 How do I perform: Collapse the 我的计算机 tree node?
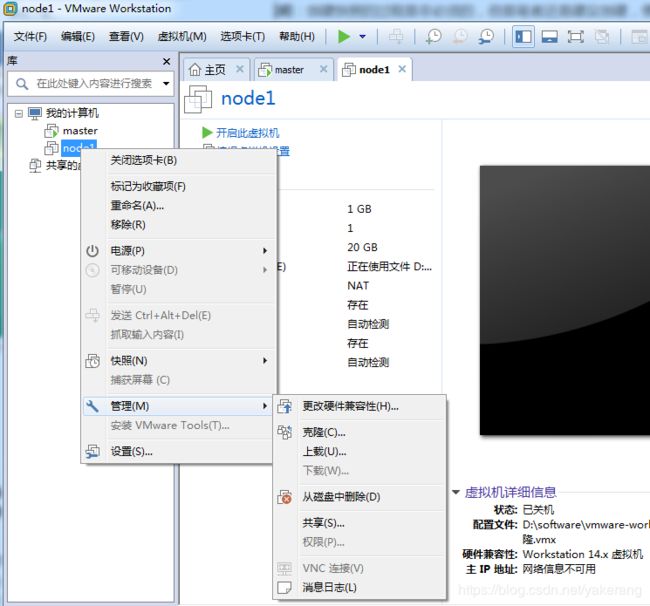pos(19,113)
